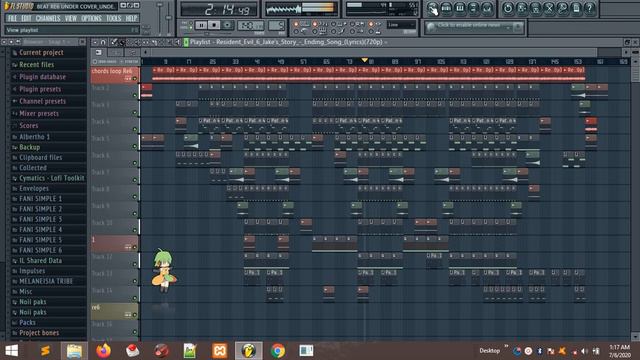Expand Channel presets in browser
The width and height of the screenshot is (640, 360).
[42, 101]
